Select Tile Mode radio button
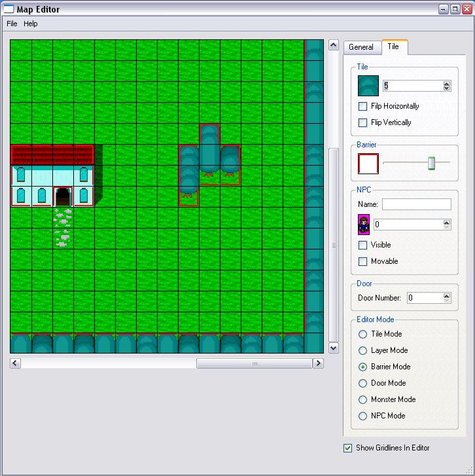This screenshot has height=476, width=475. [362, 334]
